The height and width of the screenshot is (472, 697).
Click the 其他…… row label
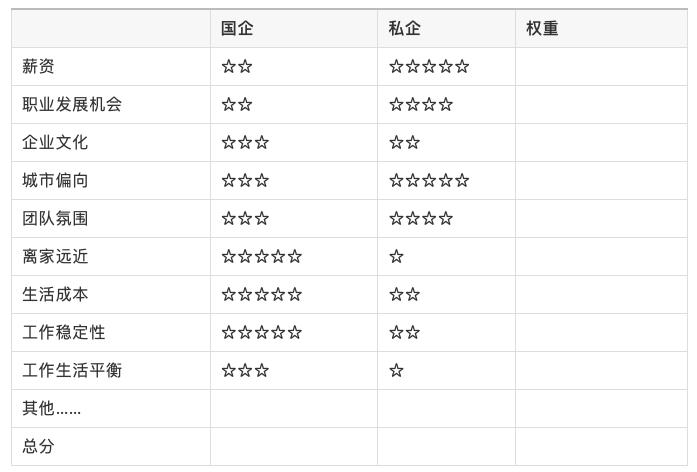point(52,409)
